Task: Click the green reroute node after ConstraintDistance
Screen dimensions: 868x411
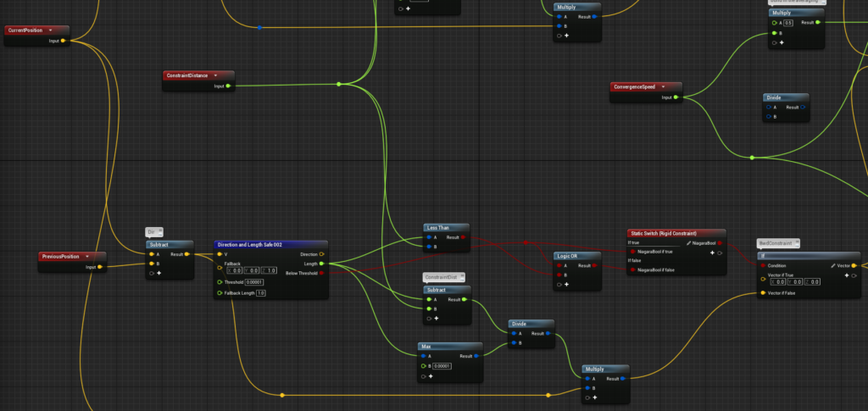Action: [339, 84]
